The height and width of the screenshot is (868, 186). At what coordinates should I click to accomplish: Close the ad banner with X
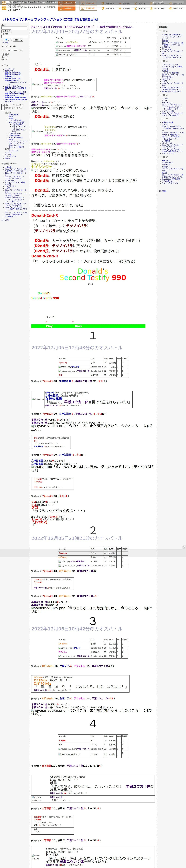coord(184,548)
